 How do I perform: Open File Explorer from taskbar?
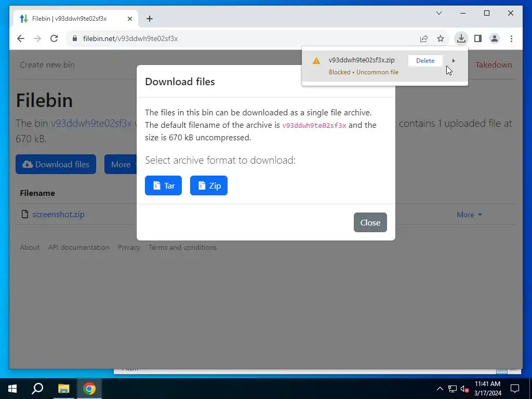click(63, 389)
